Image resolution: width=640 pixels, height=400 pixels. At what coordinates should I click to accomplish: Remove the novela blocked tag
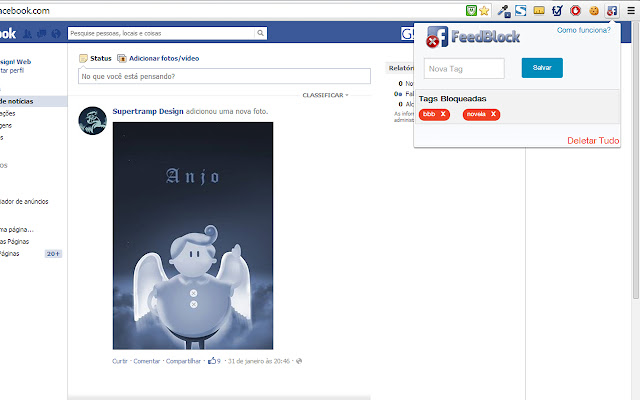tap(493, 114)
